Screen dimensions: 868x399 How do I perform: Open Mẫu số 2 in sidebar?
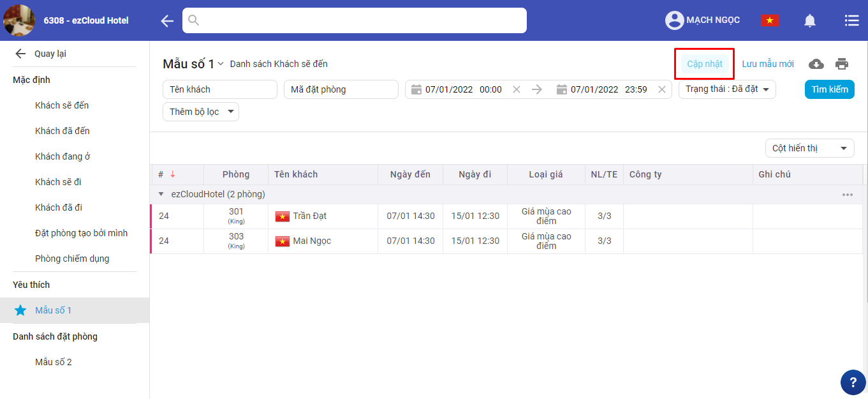click(54, 362)
